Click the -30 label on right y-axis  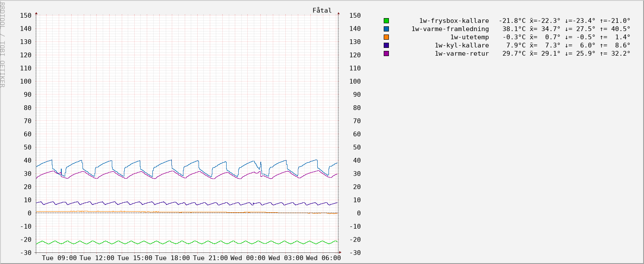355,253
